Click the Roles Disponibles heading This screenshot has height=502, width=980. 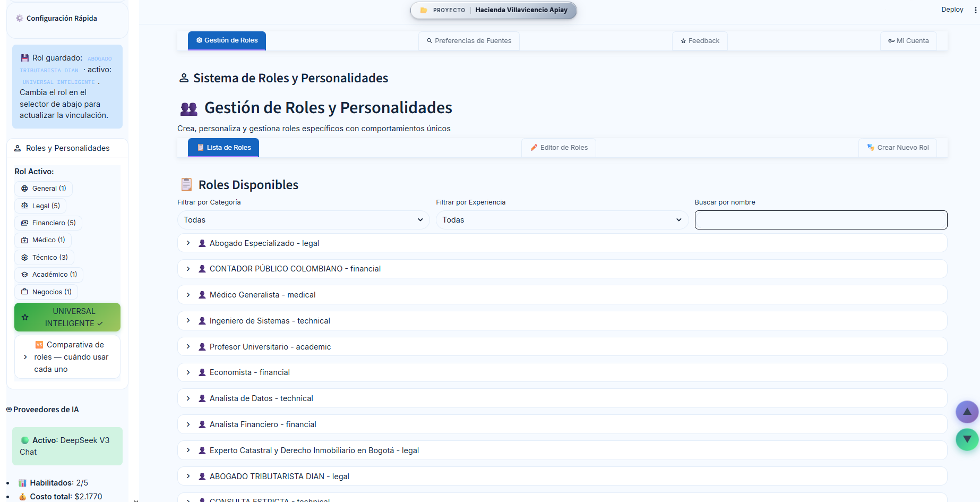(x=248, y=185)
